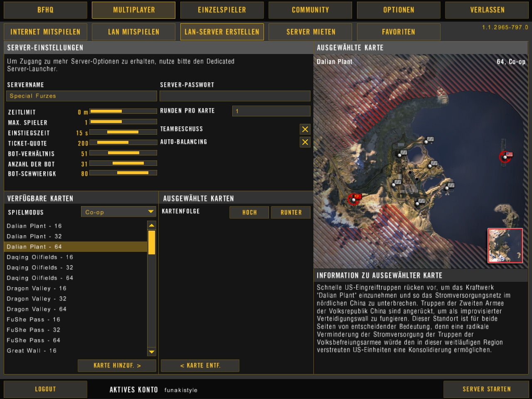Toggle the Teambeschuss checkbox
Image resolution: width=532 pixels, height=399 pixels.
pyautogui.click(x=305, y=129)
